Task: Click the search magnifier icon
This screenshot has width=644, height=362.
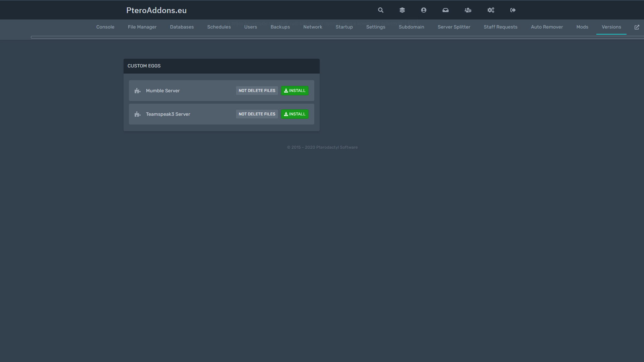Action: point(380,10)
